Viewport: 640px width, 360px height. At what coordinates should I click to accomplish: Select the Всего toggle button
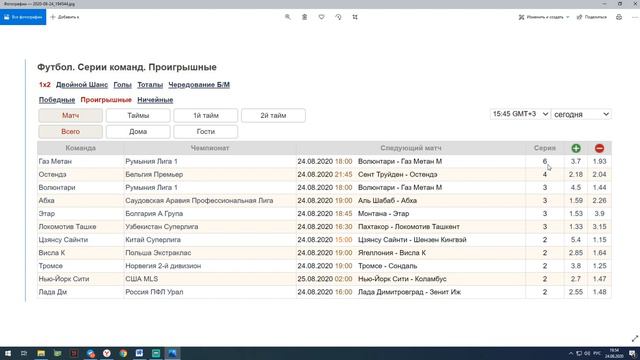(x=71, y=132)
